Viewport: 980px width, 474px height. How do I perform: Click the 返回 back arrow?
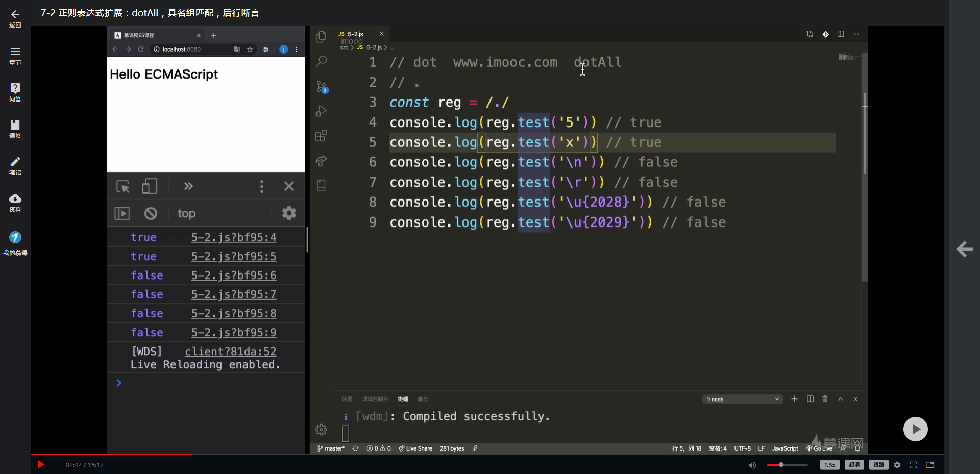pos(15,18)
